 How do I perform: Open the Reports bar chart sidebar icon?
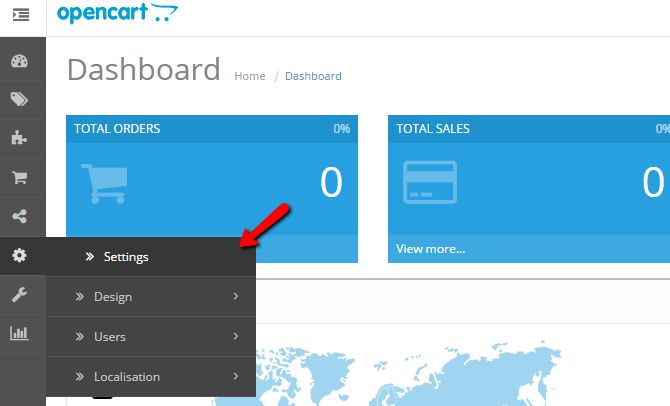tap(20, 333)
